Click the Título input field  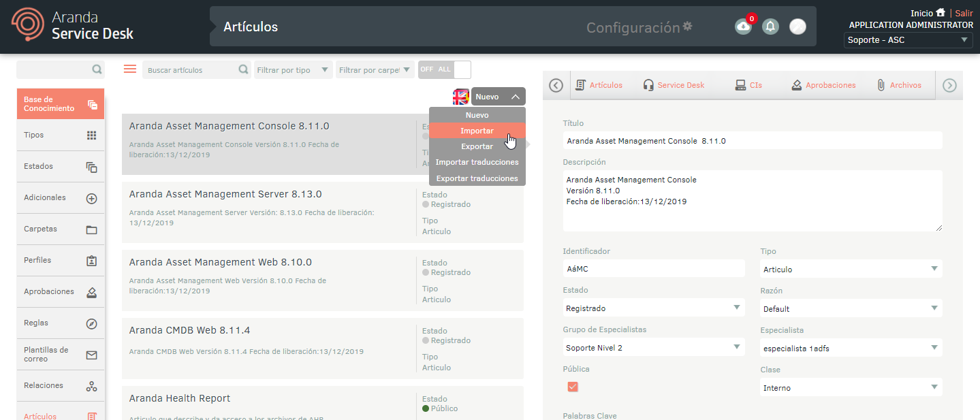point(753,141)
